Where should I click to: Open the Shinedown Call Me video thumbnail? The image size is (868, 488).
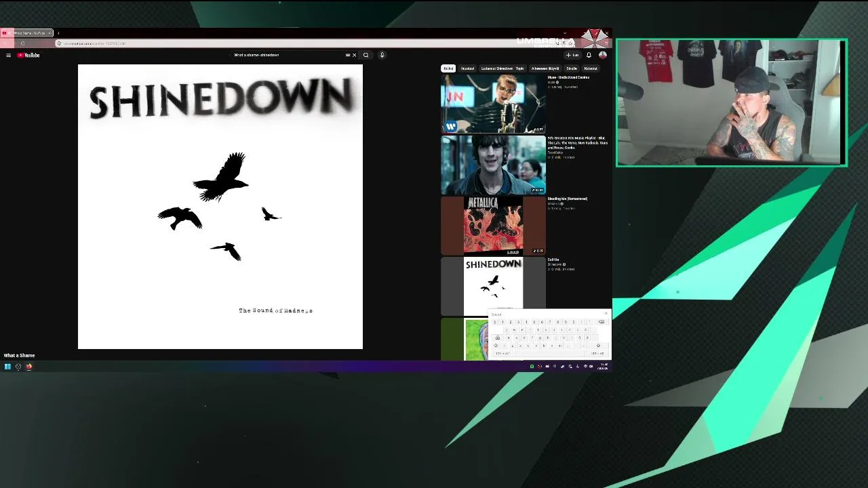coord(493,286)
